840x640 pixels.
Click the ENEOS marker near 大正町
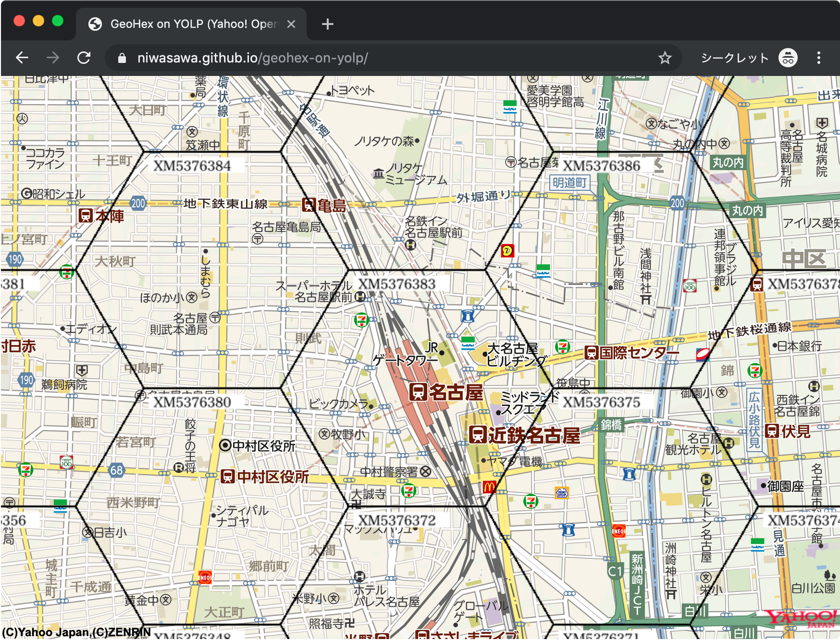tap(205, 578)
